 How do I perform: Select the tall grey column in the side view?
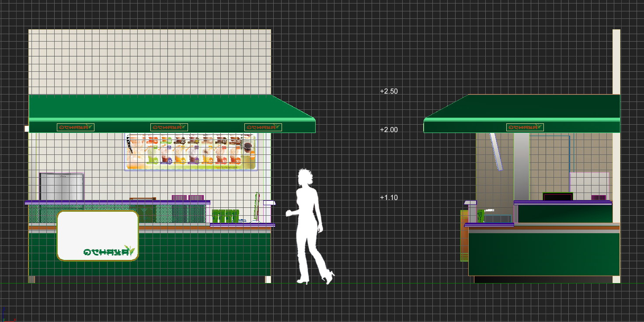pyautogui.click(x=521, y=166)
